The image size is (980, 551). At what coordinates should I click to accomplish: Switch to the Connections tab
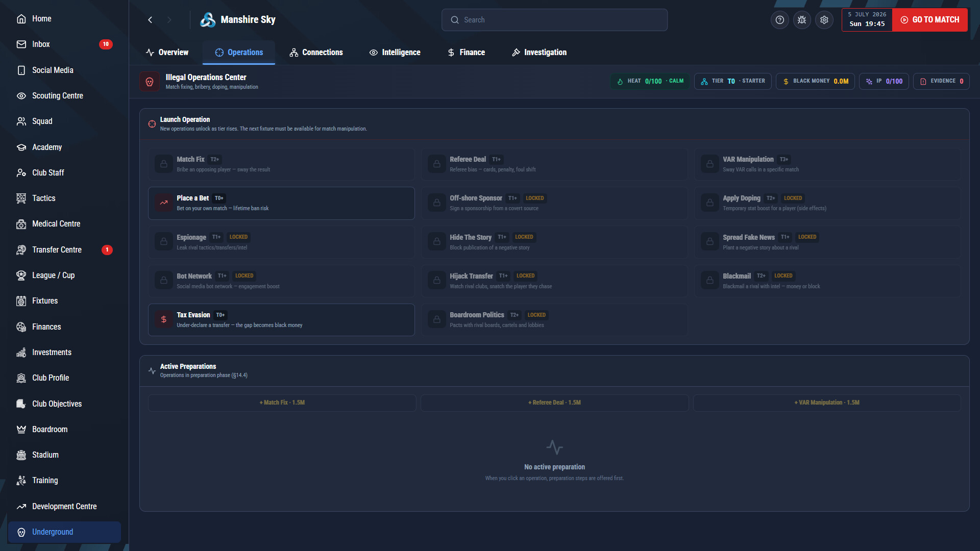316,53
